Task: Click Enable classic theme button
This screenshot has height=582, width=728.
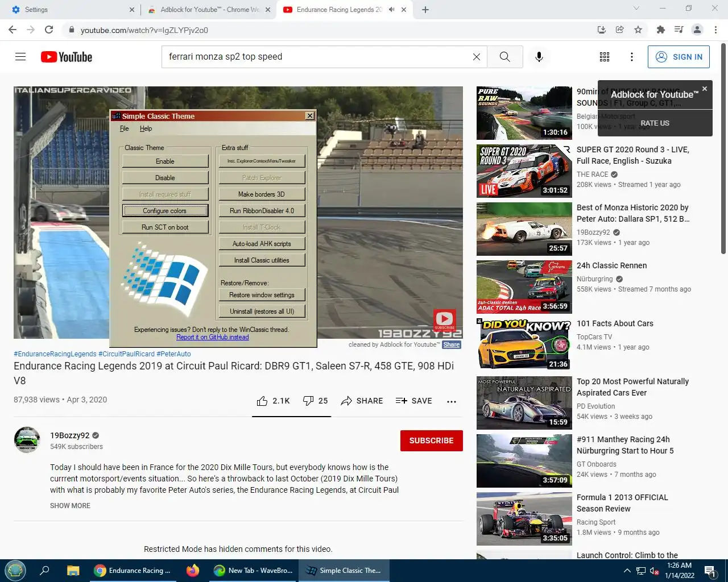Action: 165,161
